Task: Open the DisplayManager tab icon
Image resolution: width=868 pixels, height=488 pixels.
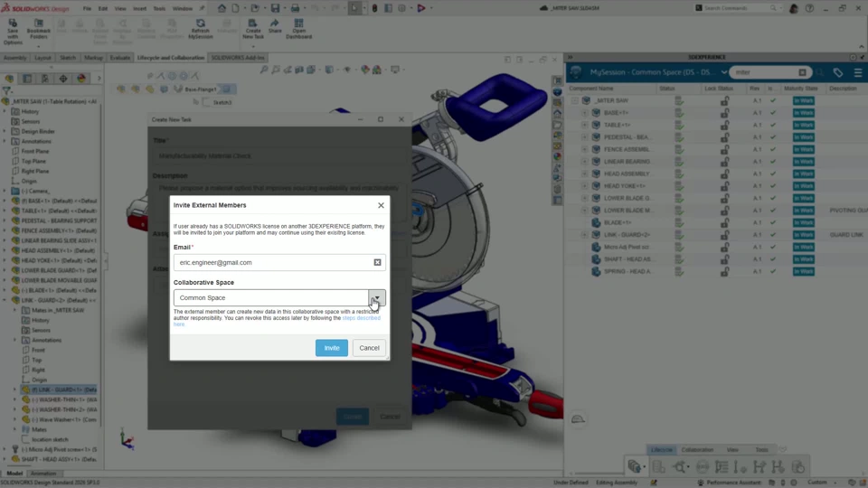Action: (81, 79)
